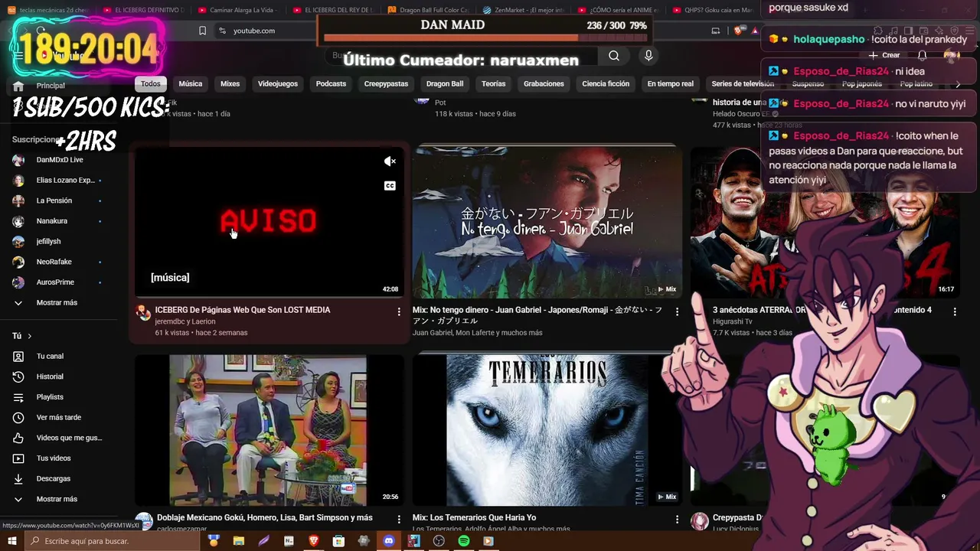
Task: Open the ICEBERG De Páginas Web video title
Action: (243, 310)
